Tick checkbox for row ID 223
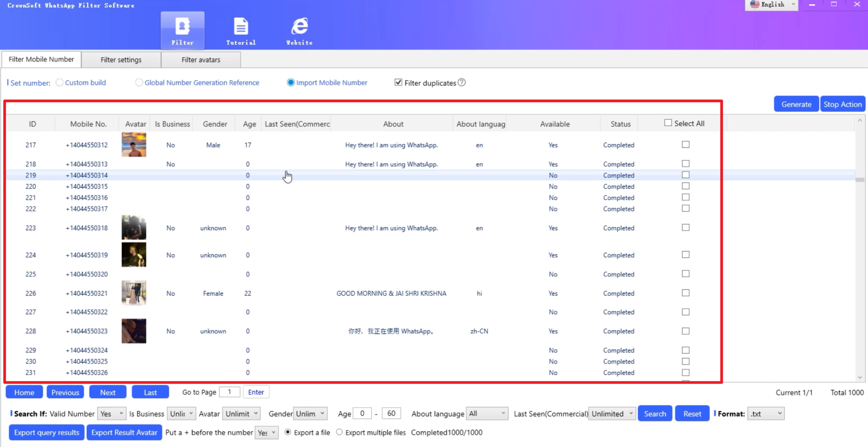Viewport: 868px width, 447px height. pyautogui.click(x=686, y=227)
